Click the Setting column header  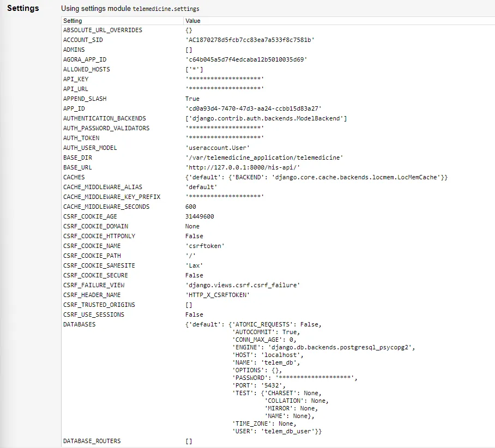point(73,21)
